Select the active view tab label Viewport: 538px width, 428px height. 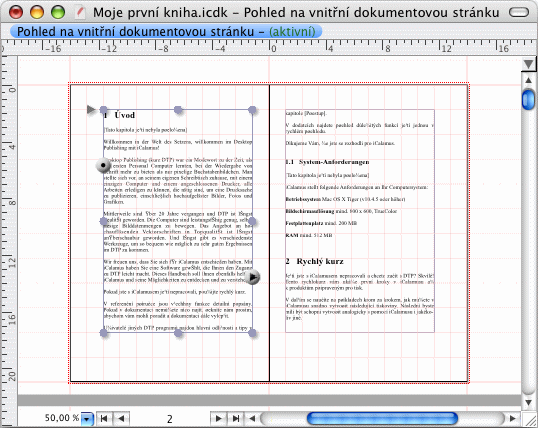[x=166, y=32]
